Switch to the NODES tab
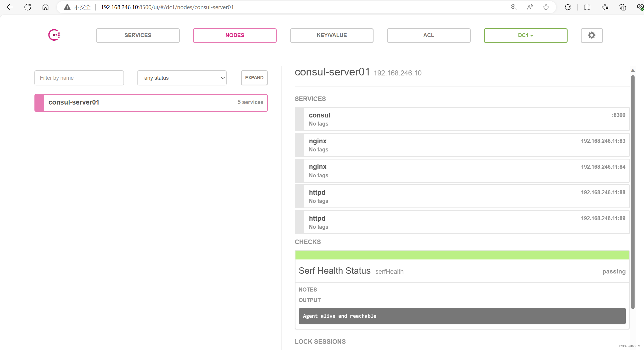The width and height of the screenshot is (644, 350). point(235,35)
